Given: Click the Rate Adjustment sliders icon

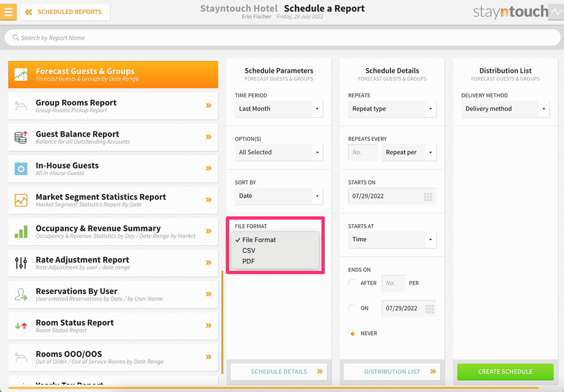Looking at the screenshot, I should pyautogui.click(x=21, y=263).
